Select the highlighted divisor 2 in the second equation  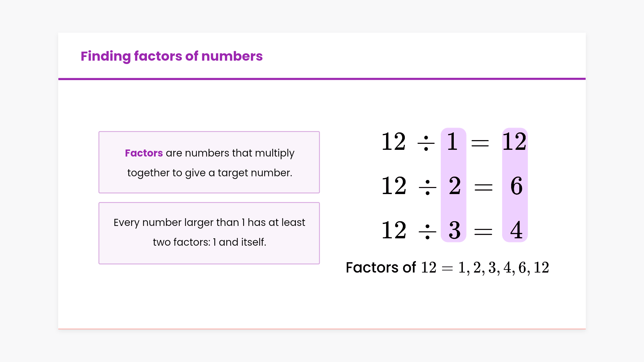454,186
